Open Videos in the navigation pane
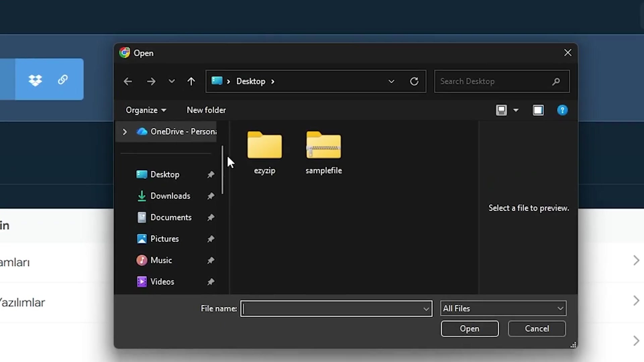The image size is (644, 362). click(155, 282)
